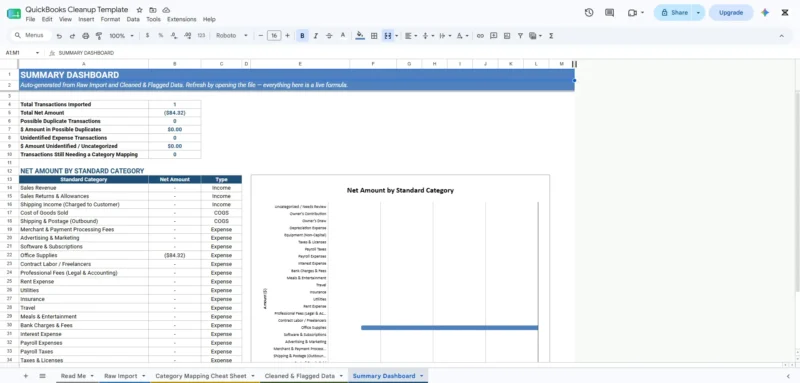800x383 pixels.
Task: Open the Insert menu
Action: click(86, 19)
